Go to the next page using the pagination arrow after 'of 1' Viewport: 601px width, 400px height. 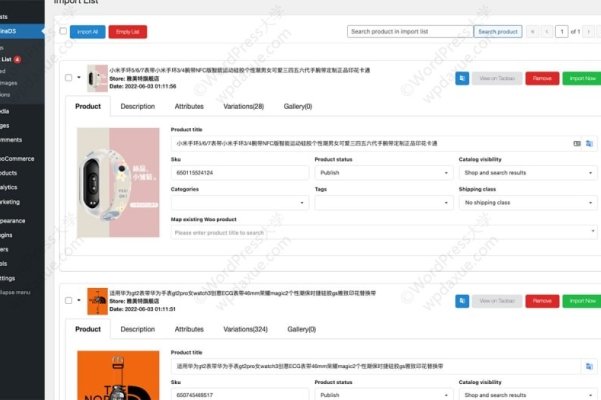(x=588, y=31)
